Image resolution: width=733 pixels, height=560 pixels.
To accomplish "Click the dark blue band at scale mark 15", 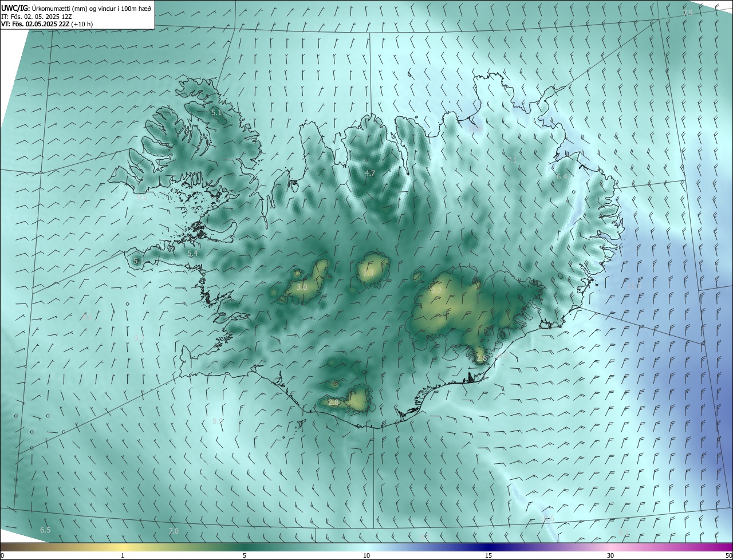I will tap(488, 547).
